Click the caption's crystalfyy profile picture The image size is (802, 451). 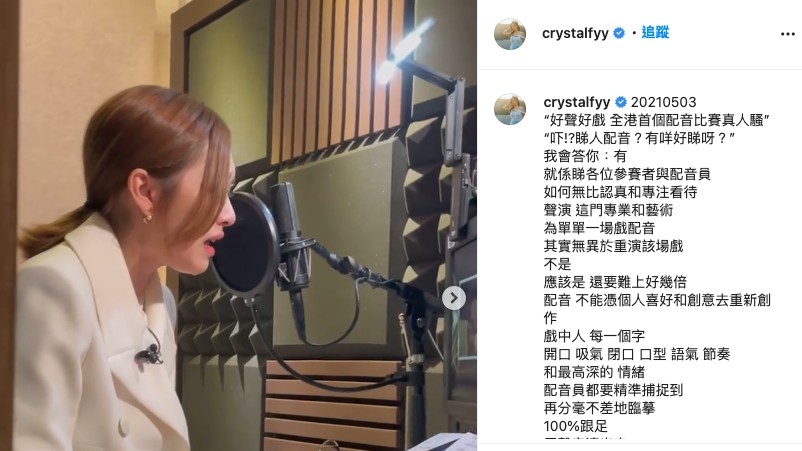click(509, 109)
